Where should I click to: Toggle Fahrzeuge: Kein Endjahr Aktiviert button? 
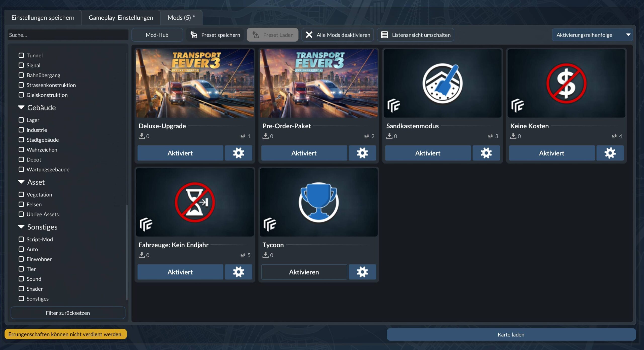(x=180, y=272)
